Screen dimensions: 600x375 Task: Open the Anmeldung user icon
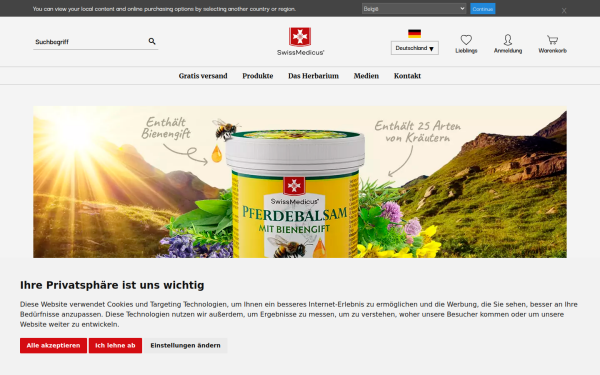(508, 40)
